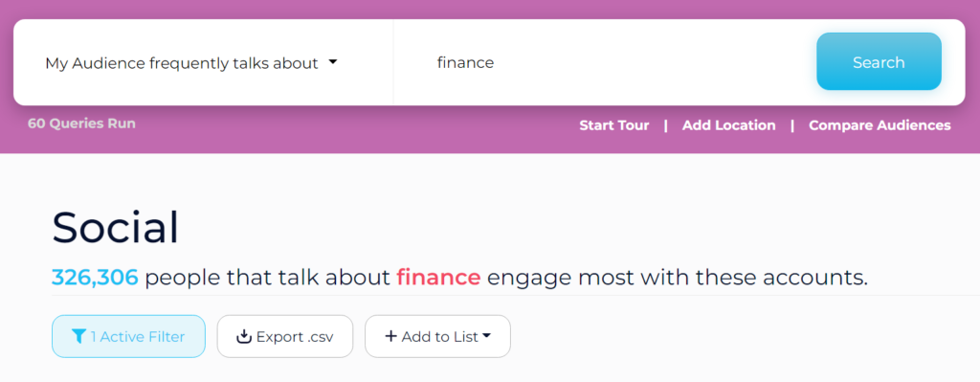Select the Add Location link
Image resolution: width=980 pixels, height=382 pixels.
[x=728, y=125]
